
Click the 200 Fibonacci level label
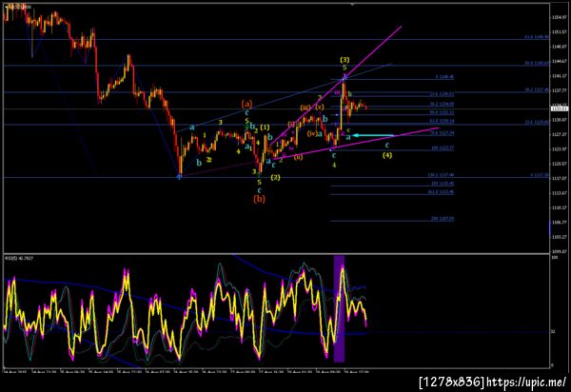pos(443,219)
